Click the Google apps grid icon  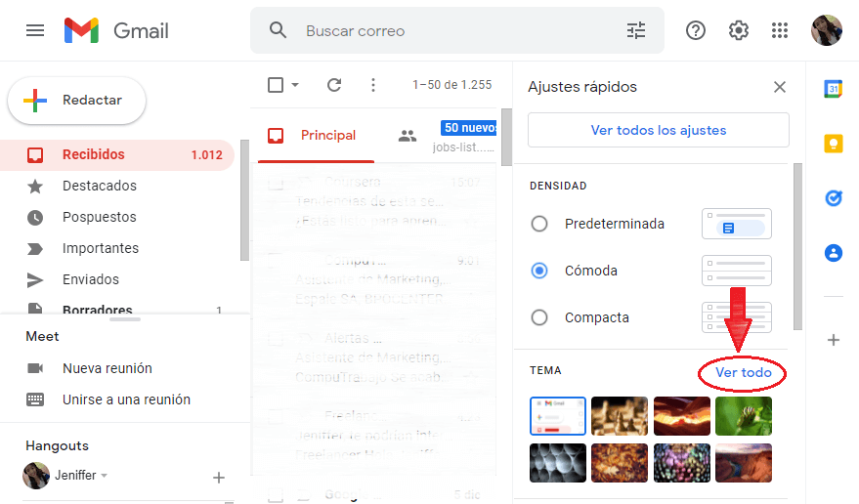tap(779, 30)
